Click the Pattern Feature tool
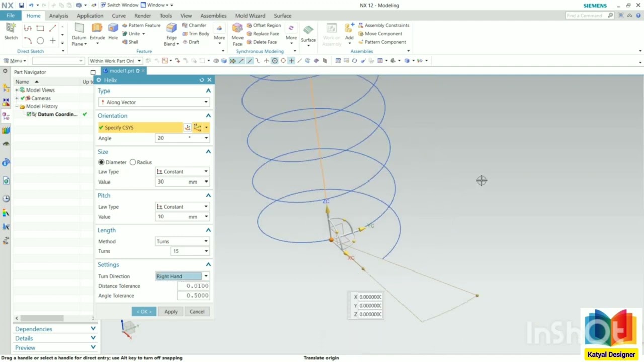This screenshot has height=362, width=644. click(x=141, y=25)
